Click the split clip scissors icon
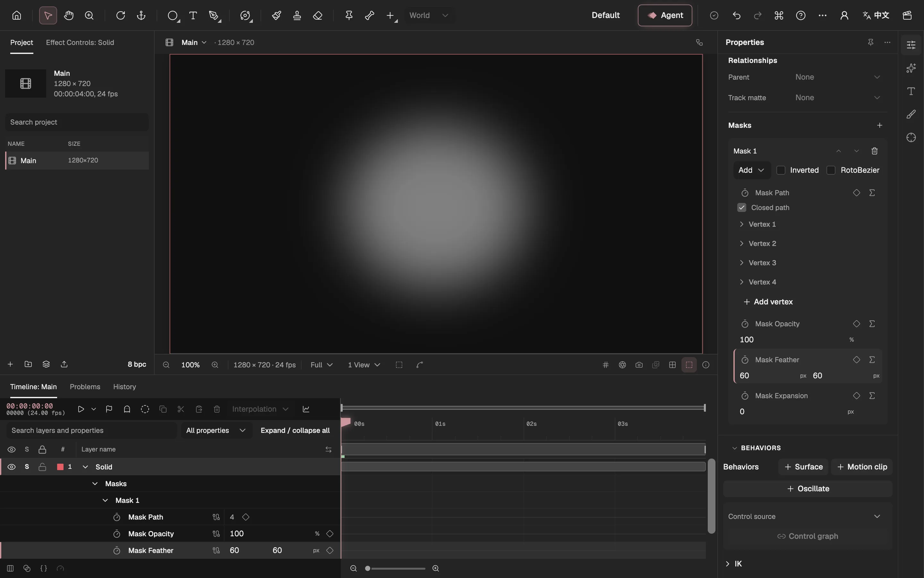The image size is (924, 578). (181, 409)
